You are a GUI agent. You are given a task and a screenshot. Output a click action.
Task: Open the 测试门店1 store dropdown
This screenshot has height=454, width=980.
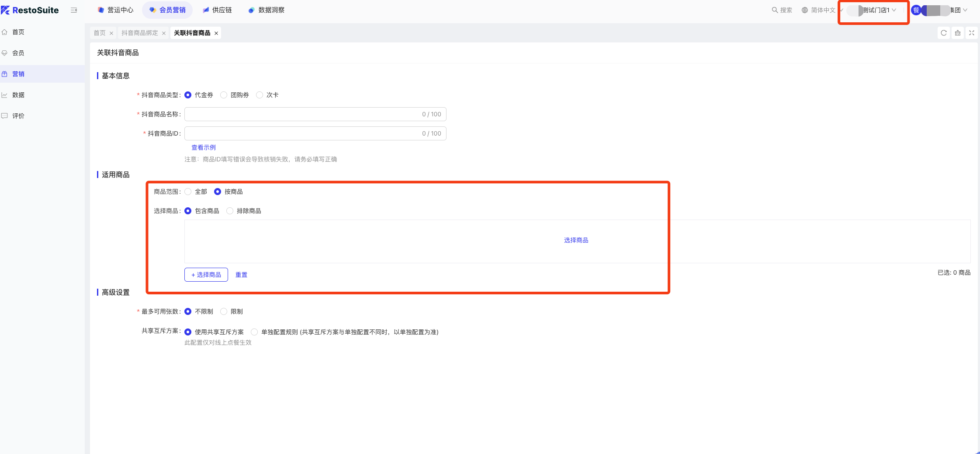point(878,10)
